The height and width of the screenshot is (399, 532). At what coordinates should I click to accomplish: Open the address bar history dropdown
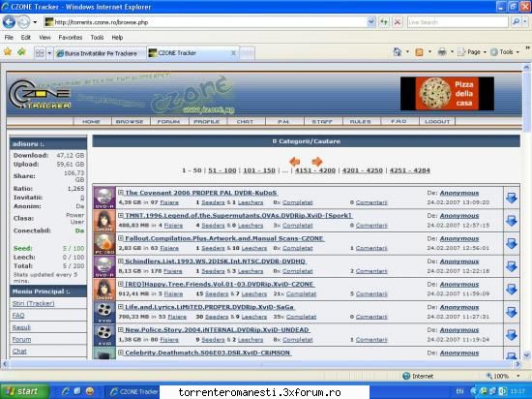pos(371,22)
